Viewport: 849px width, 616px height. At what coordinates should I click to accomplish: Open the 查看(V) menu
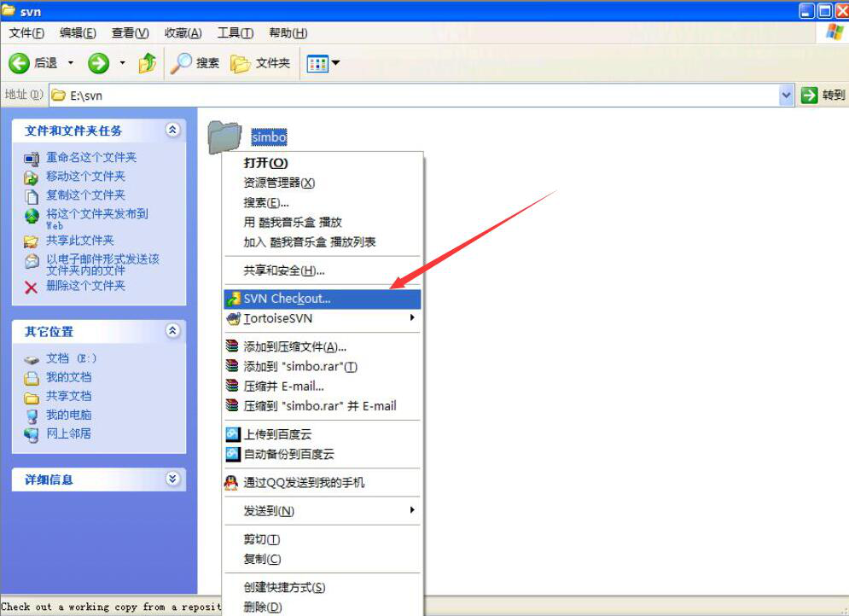pyautogui.click(x=130, y=33)
